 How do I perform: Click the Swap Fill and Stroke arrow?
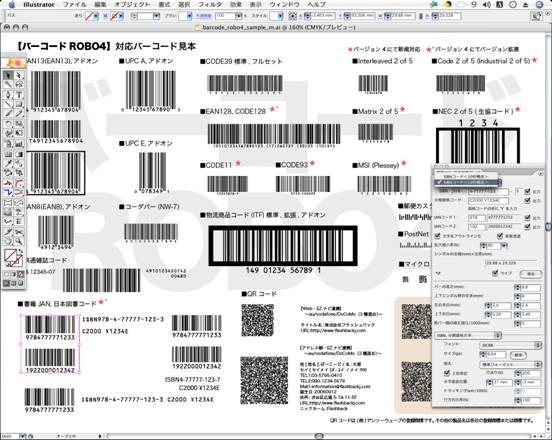pos(20,252)
